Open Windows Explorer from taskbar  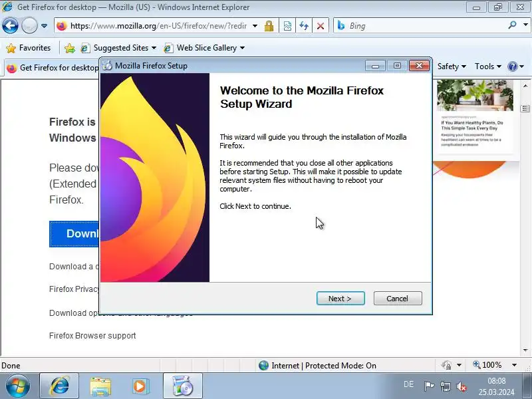[x=100, y=386]
